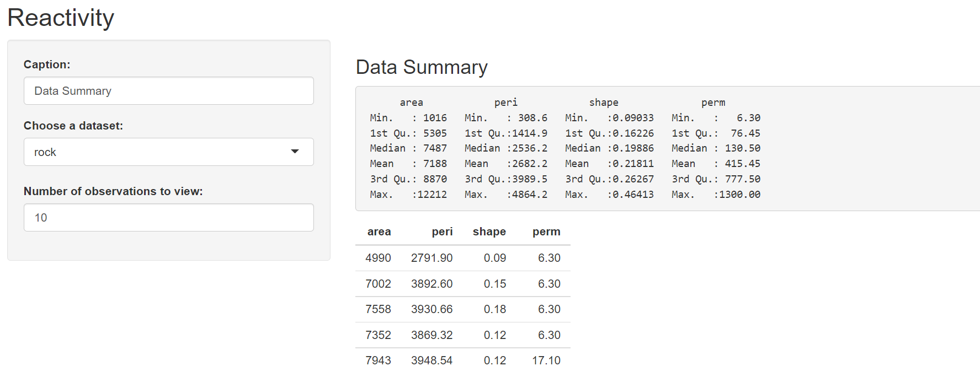This screenshot has width=980, height=366.
Task: Click the area column name in summary
Action: click(412, 103)
